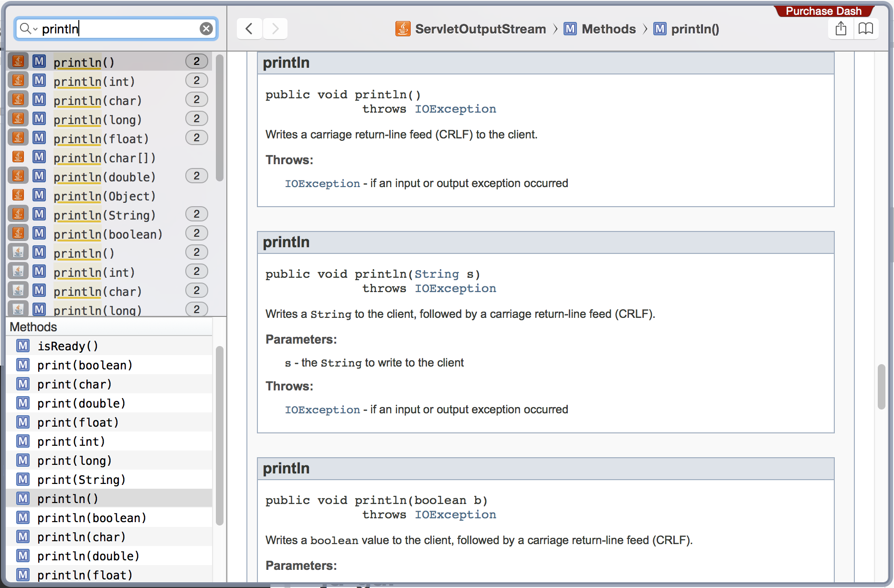Select highlighted println() in Methods list
Viewport: 894px width, 588px height.
tap(109, 499)
